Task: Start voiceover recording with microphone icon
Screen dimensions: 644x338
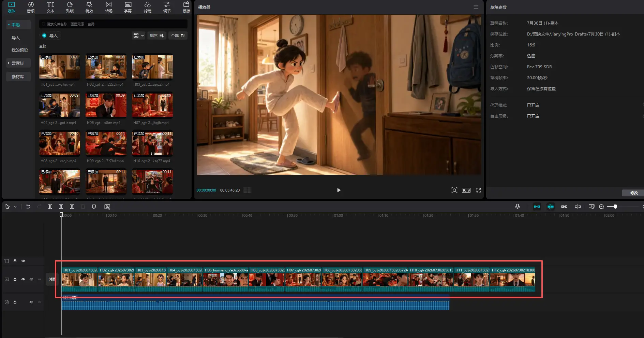Action: tap(518, 207)
